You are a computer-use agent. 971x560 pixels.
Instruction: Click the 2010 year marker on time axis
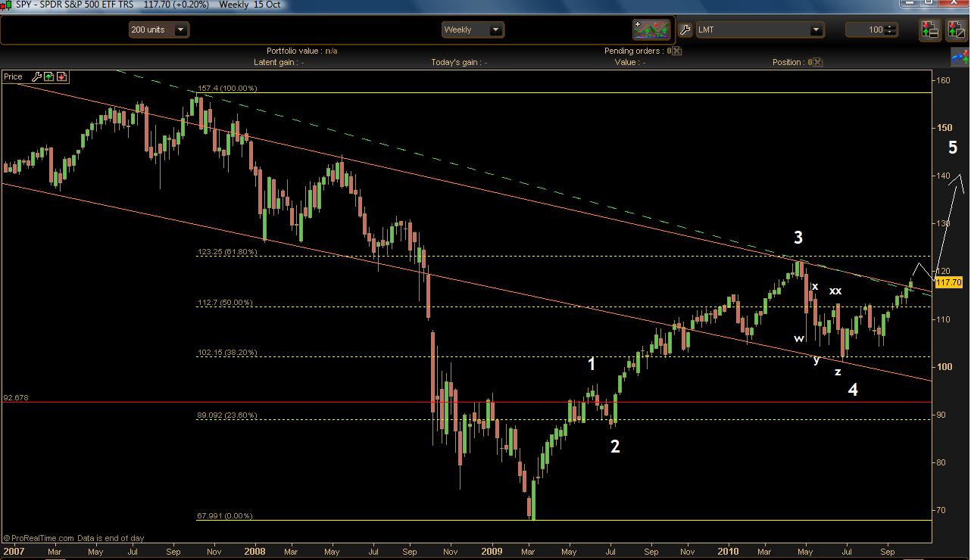(x=729, y=551)
